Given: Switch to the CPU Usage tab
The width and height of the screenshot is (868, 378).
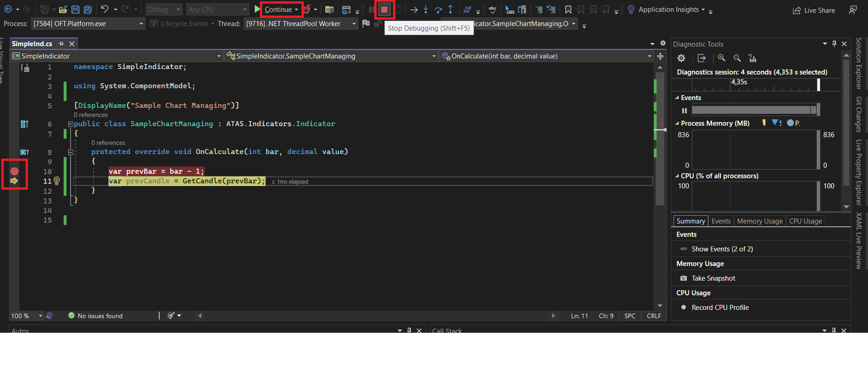Looking at the screenshot, I should pos(805,221).
